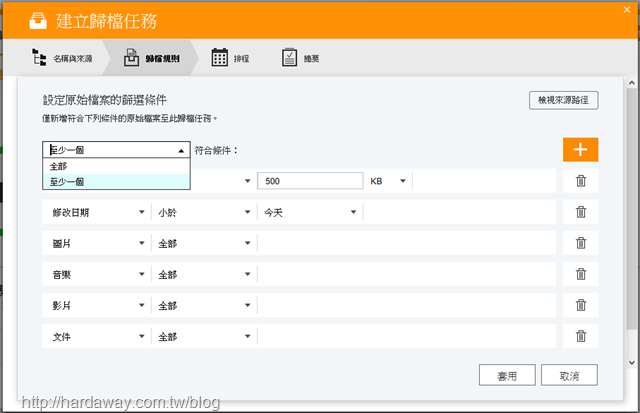This screenshot has height=413, width=640.
Task: Open the 圖片 condition type dropdown
Action: pyautogui.click(x=97, y=243)
